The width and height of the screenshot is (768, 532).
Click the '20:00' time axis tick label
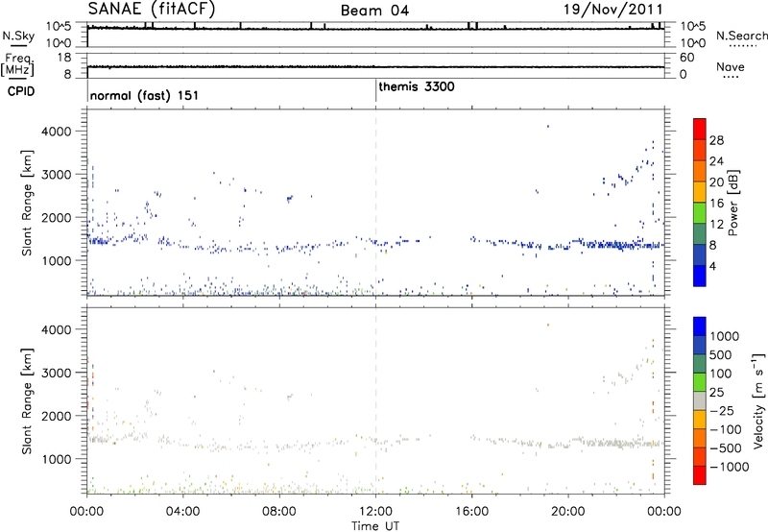coord(567,512)
